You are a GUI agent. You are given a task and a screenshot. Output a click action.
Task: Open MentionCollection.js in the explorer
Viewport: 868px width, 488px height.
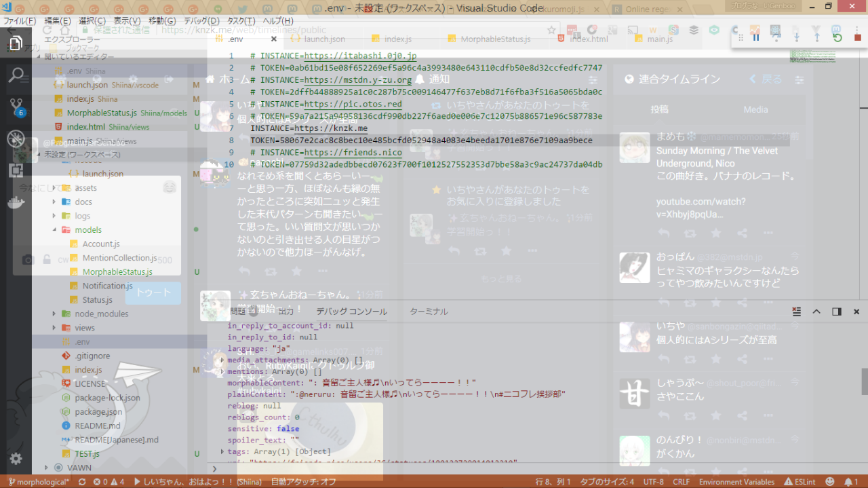pos(119,258)
